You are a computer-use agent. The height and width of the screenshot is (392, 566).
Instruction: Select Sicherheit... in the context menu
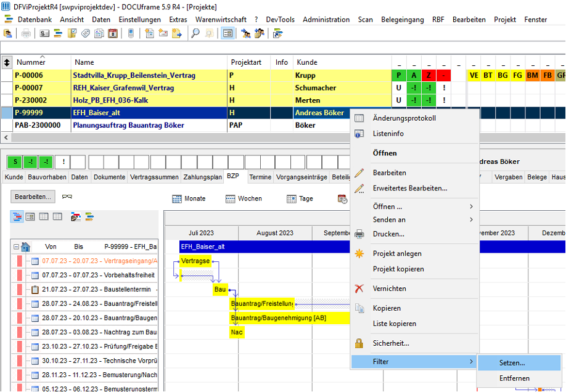point(414,343)
